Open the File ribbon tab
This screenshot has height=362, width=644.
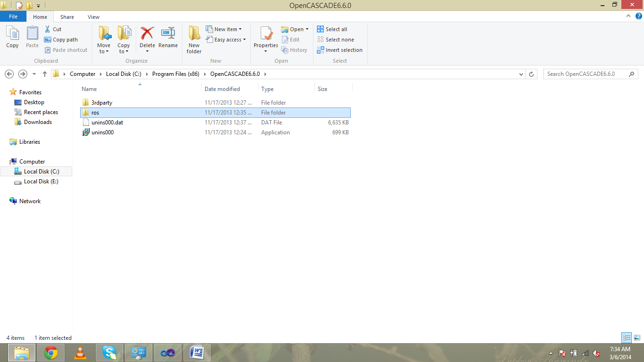pos(13,16)
